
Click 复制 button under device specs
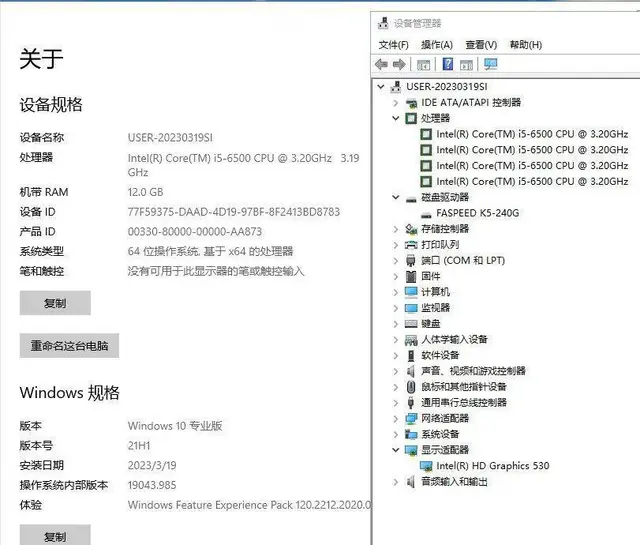tap(55, 303)
